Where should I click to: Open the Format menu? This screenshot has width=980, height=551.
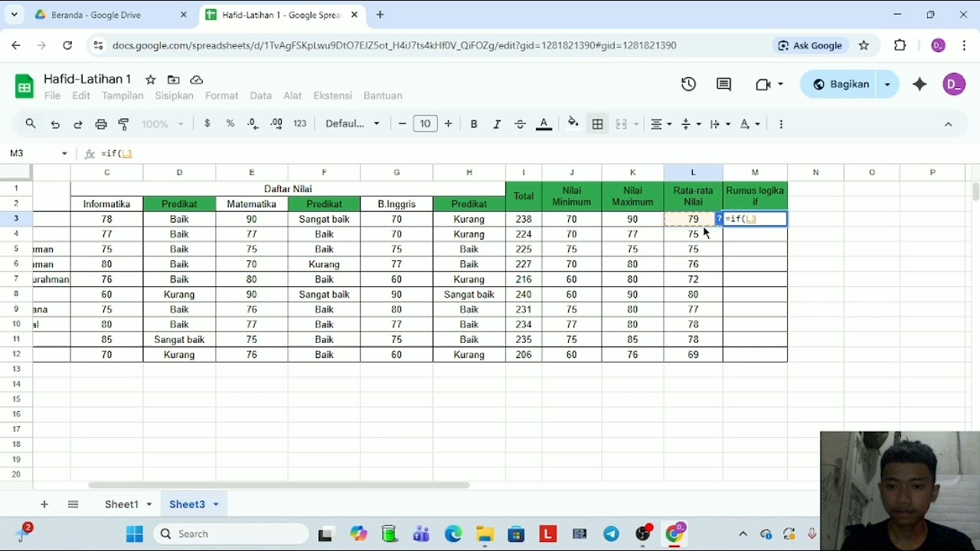point(222,96)
